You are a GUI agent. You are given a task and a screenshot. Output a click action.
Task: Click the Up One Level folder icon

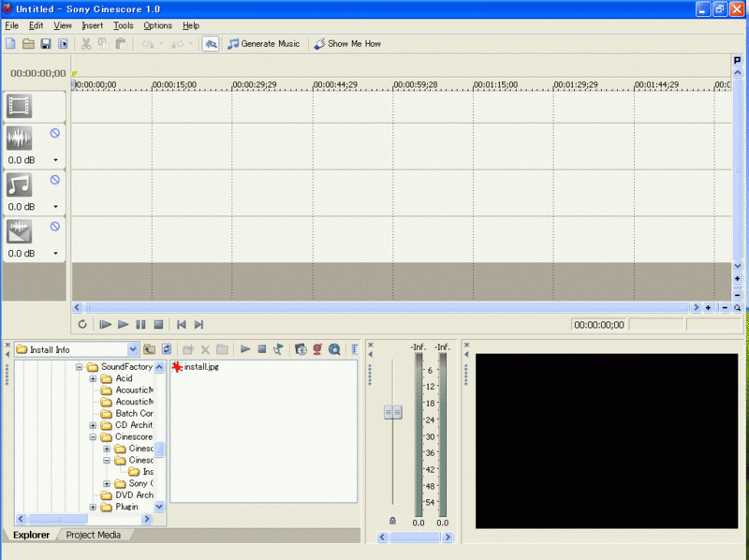pyautogui.click(x=150, y=349)
